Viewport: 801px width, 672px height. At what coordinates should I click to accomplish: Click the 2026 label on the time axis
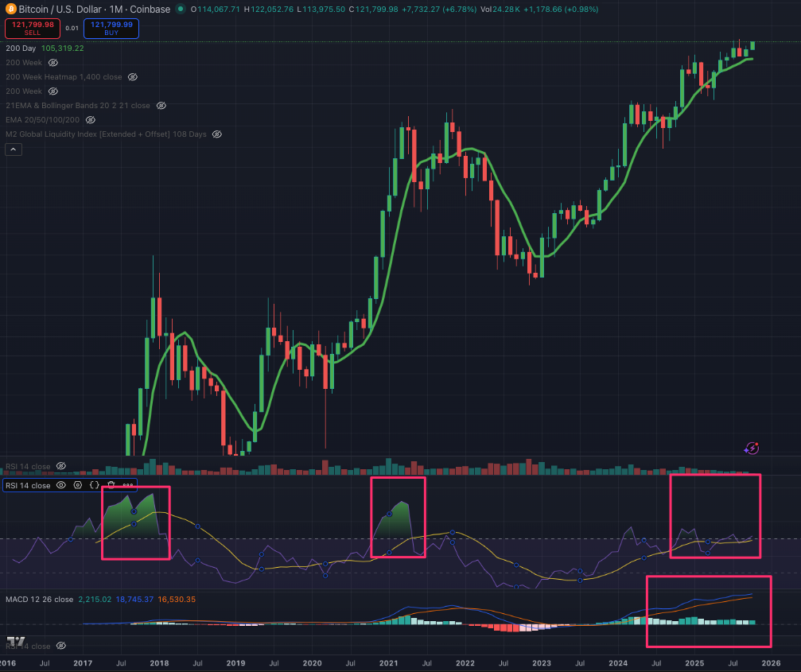pos(771,662)
